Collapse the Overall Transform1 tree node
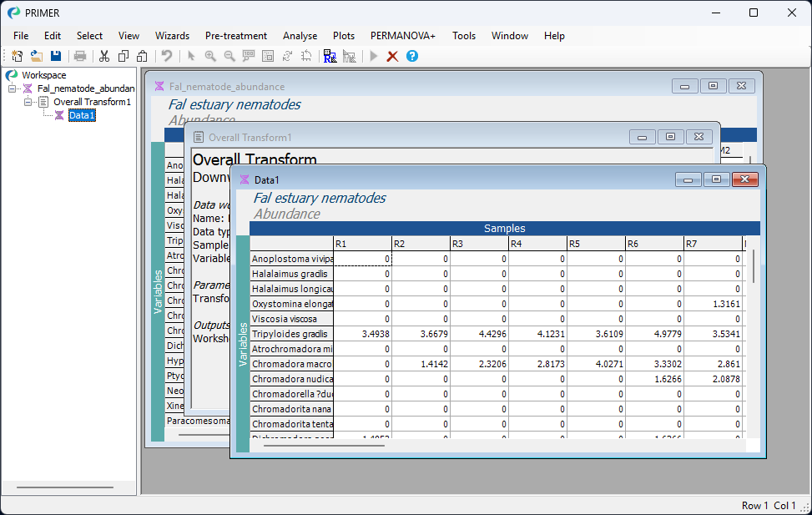The image size is (812, 515). 28,102
